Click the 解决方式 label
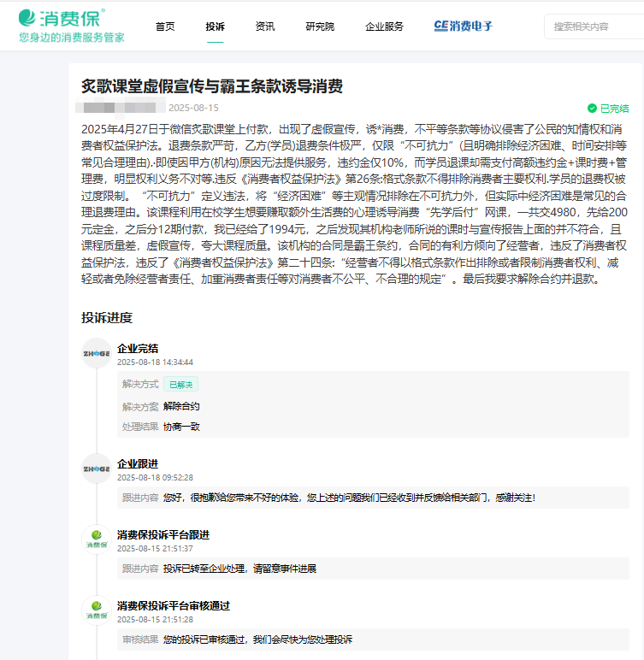The width and height of the screenshot is (644, 660). (x=140, y=384)
